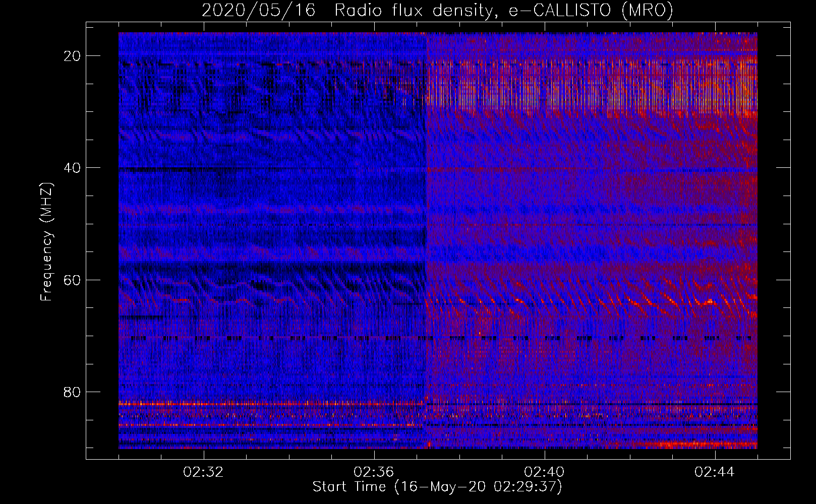Click the '02:40' time tick label
Screen dimensions: 816x504
(x=545, y=472)
